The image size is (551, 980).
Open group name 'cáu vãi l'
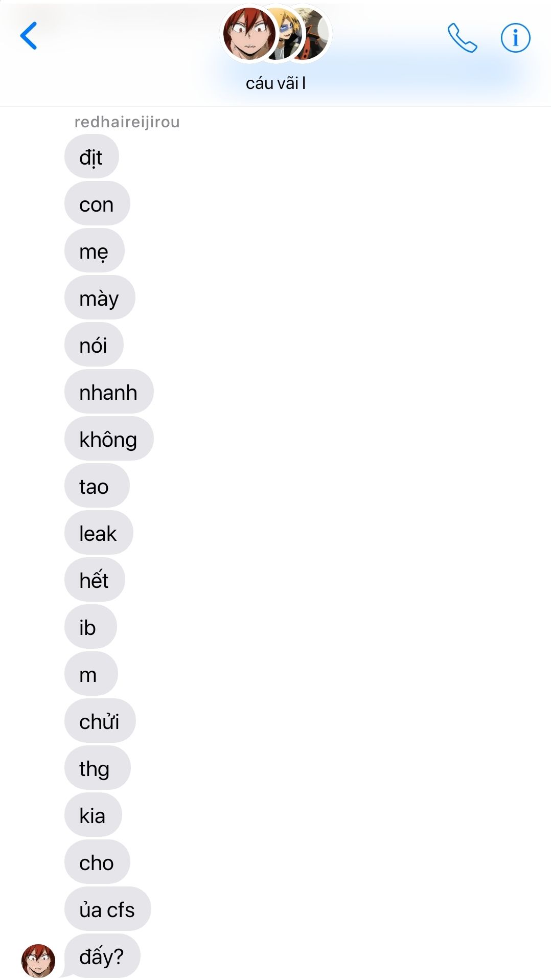pyautogui.click(x=275, y=83)
